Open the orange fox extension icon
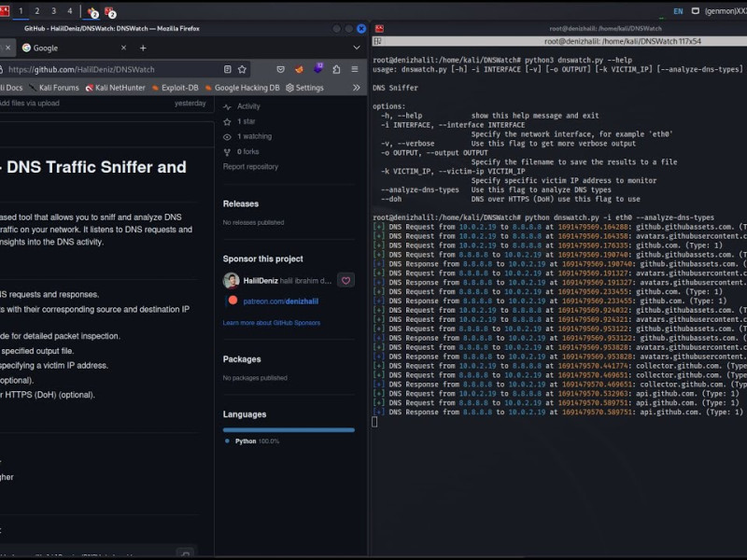Screen dimensions: 747x560 click(x=299, y=69)
